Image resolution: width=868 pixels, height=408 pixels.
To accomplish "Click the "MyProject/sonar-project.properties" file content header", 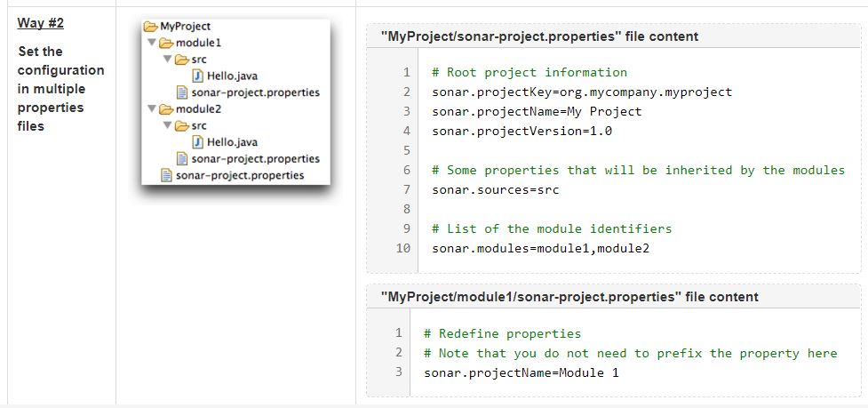I will pos(538,36).
